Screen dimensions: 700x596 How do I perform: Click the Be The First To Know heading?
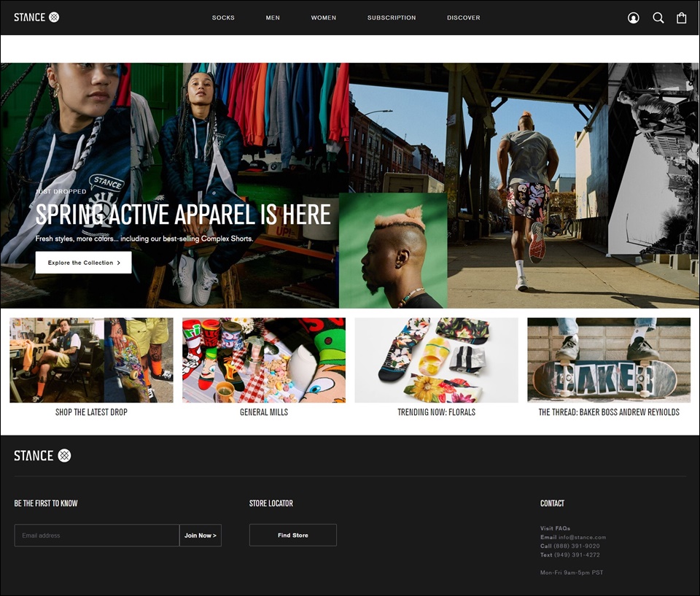coord(46,503)
